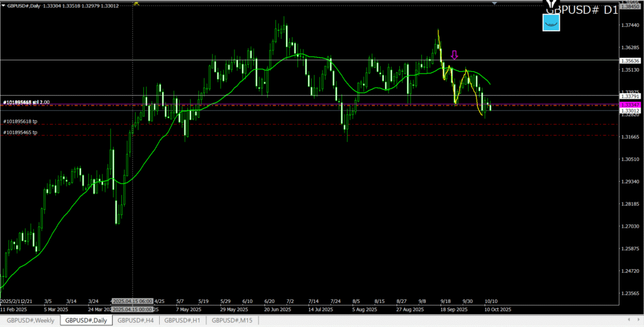This screenshot has width=644, height=327.
Task: Select the magenta down arrow marker
Action: 454,55
